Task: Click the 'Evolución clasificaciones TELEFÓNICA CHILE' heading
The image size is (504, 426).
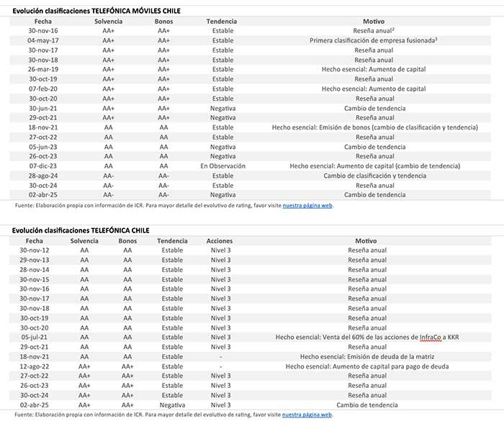Action: click(81, 230)
